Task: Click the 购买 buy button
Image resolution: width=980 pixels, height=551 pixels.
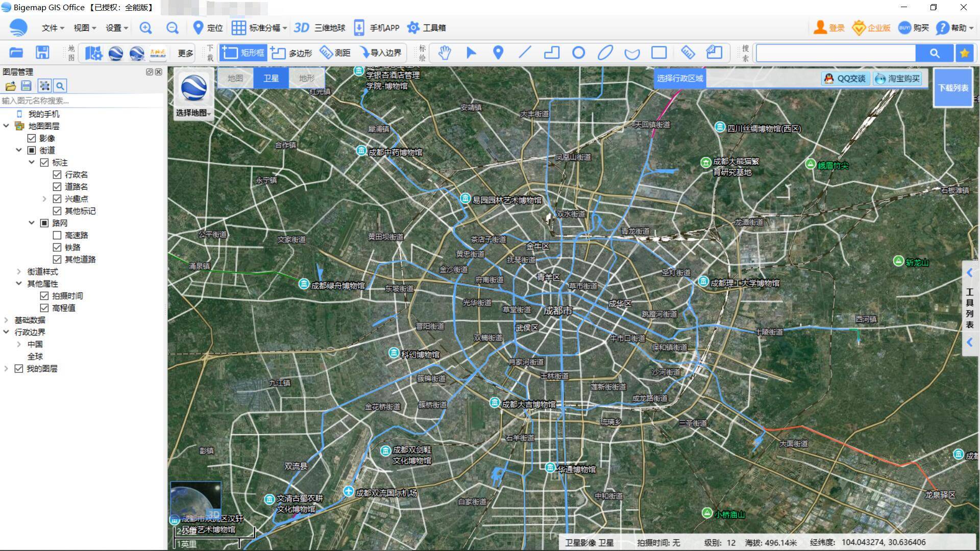Action: (x=914, y=28)
